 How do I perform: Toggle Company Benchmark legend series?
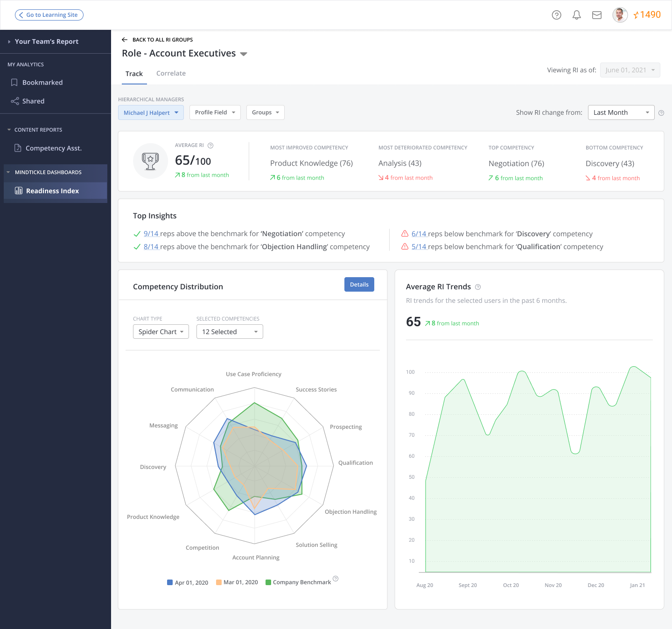point(298,582)
